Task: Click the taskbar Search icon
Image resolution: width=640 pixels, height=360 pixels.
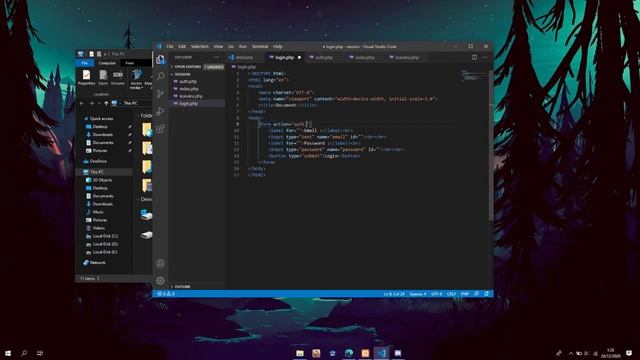Action: pyautogui.click(x=24, y=353)
